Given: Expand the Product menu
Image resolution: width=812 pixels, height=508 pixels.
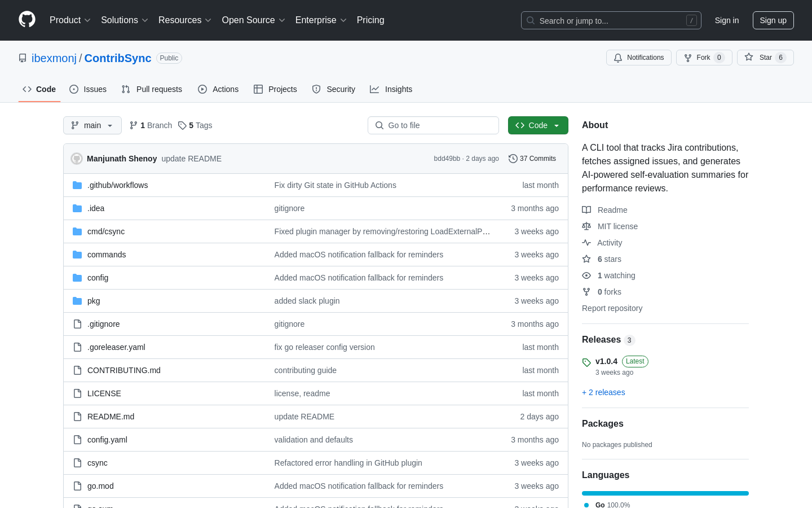Looking at the screenshot, I should (70, 20).
